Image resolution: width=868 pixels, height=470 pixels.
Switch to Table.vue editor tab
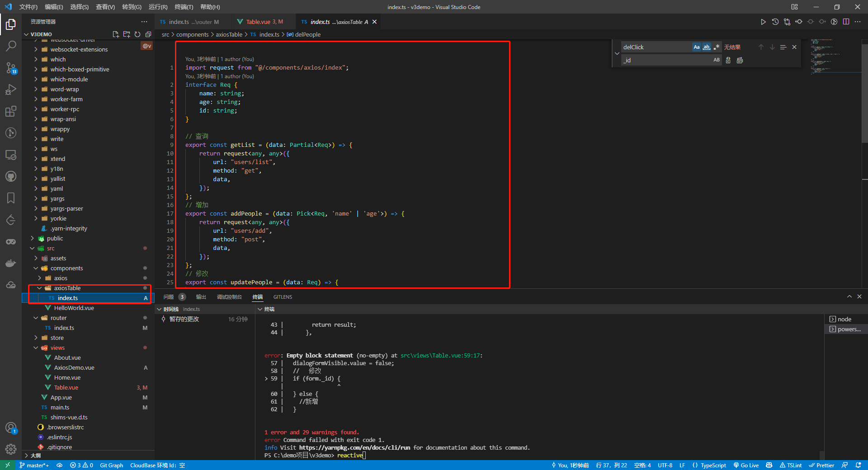tap(264, 22)
